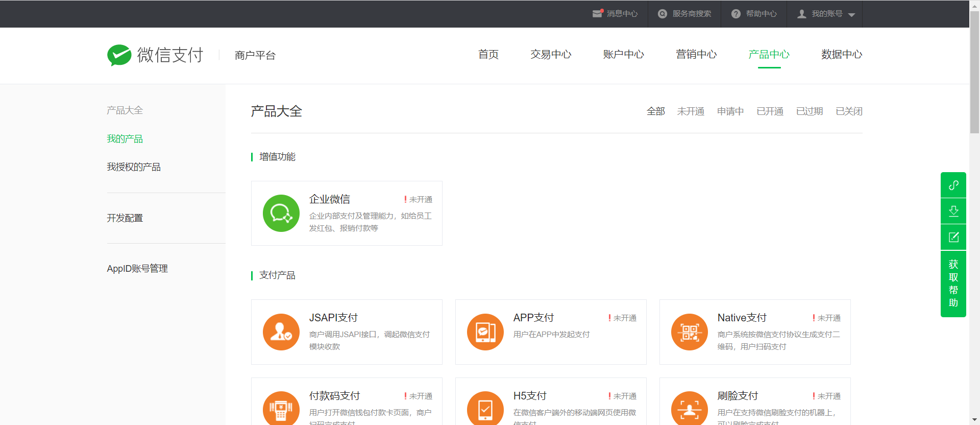The image size is (980, 425).
Task: Click the help center question mark icon
Action: [x=736, y=14]
